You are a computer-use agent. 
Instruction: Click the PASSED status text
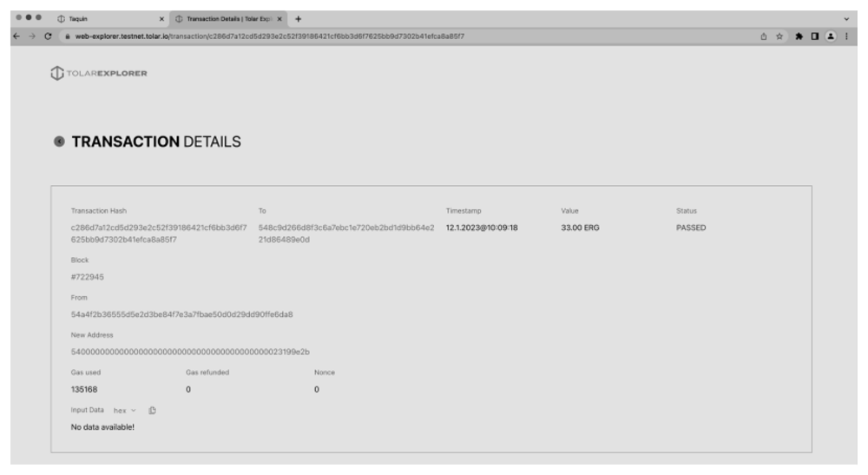691,228
